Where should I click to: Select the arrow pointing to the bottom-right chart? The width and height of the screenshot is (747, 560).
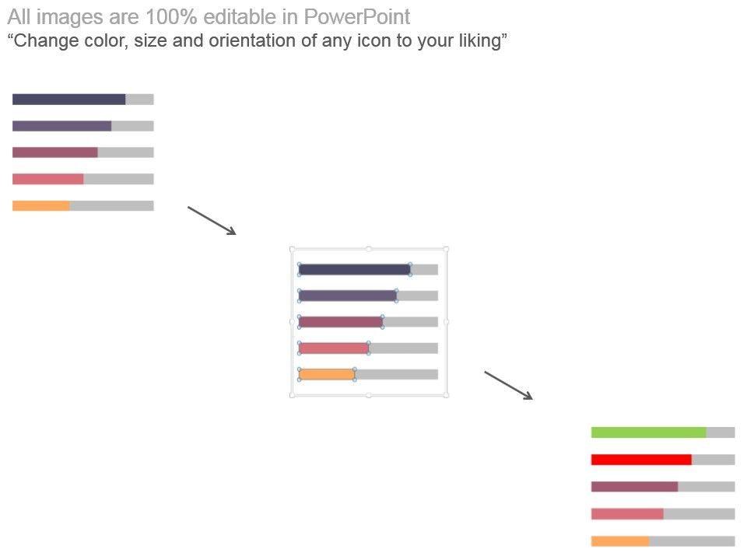[508, 386]
